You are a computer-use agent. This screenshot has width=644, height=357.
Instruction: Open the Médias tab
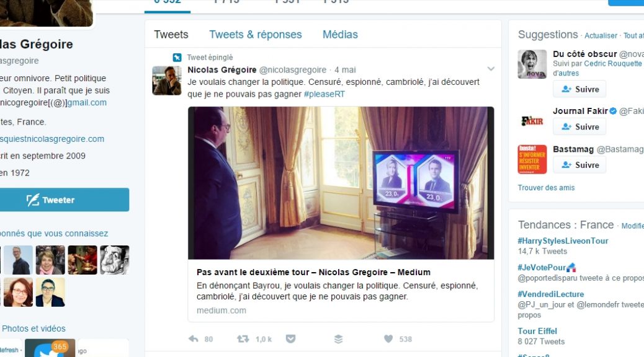pos(340,35)
